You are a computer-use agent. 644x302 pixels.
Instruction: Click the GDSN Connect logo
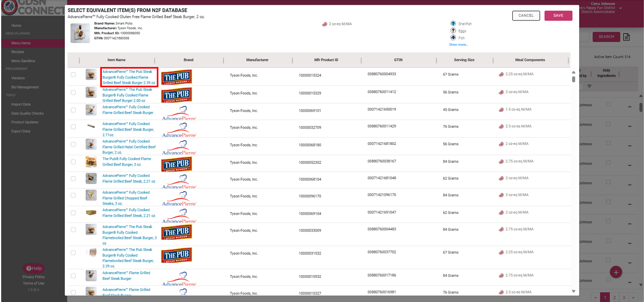(x=32, y=8)
